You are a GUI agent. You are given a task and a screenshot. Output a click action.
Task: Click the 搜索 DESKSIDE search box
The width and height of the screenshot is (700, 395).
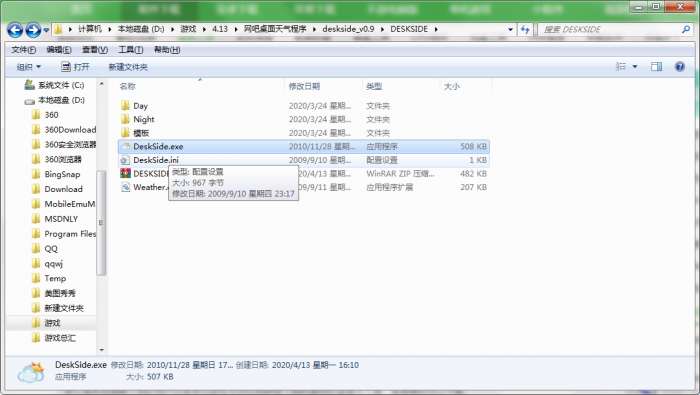tap(612, 29)
